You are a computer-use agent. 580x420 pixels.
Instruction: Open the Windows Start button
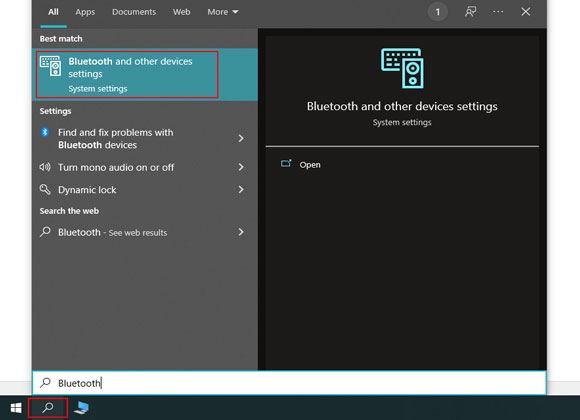click(16, 408)
